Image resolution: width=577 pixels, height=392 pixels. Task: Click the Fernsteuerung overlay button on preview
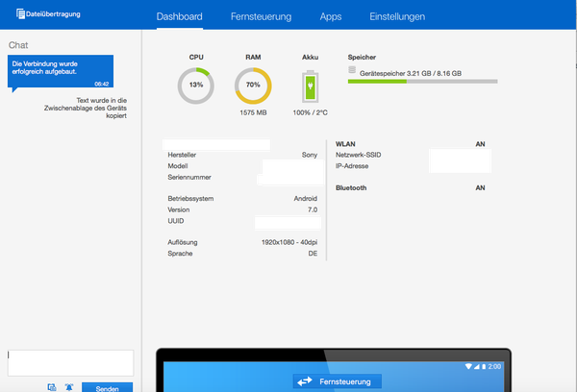click(337, 381)
